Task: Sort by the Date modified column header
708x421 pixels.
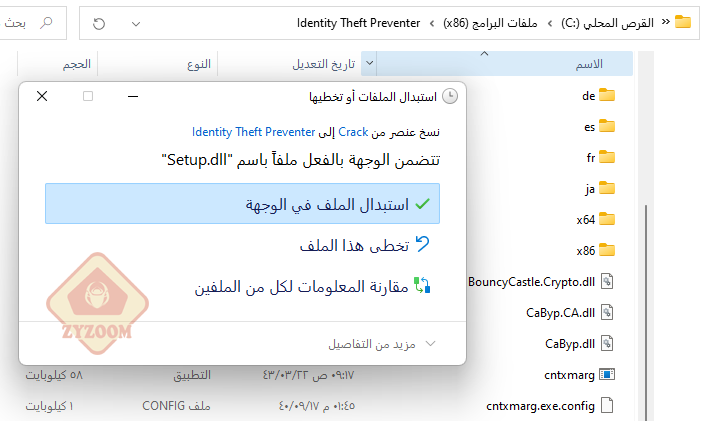Action: tap(324, 64)
